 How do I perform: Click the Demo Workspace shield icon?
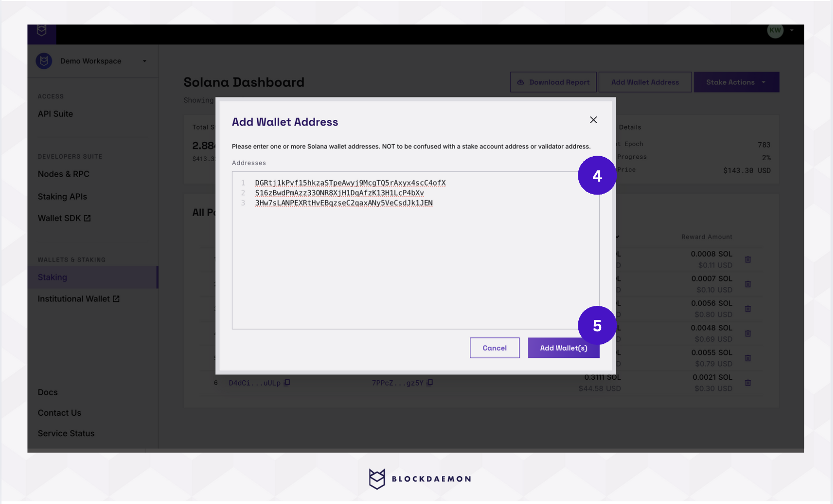click(x=44, y=61)
